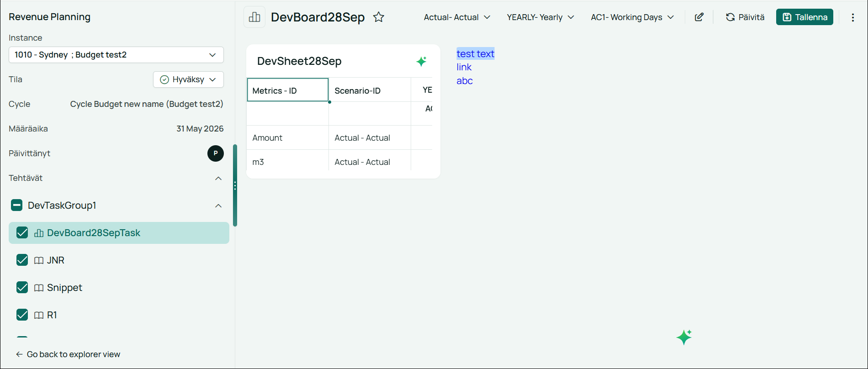Open the YEARLY- Yearly period dropdown
This screenshot has height=369, width=868.
pos(540,17)
